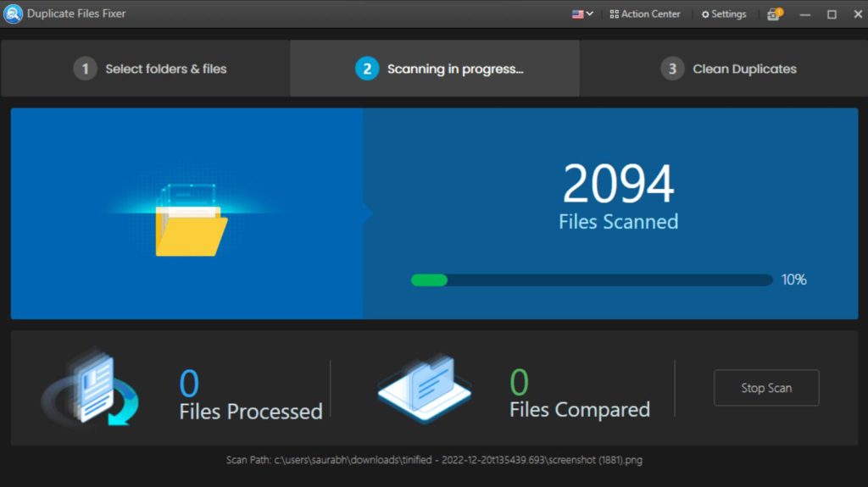
Task: Click the Files Processed document icon
Action: pos(90,389)
